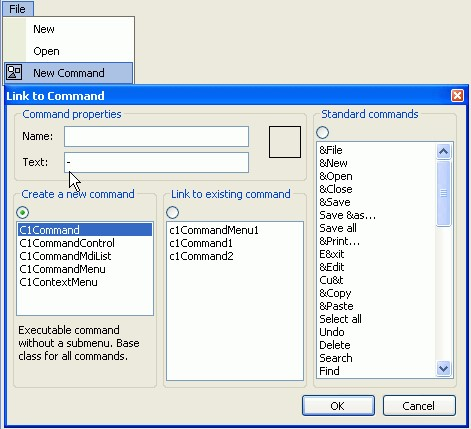Click the standard commands list down arrow

click(443, 369)
